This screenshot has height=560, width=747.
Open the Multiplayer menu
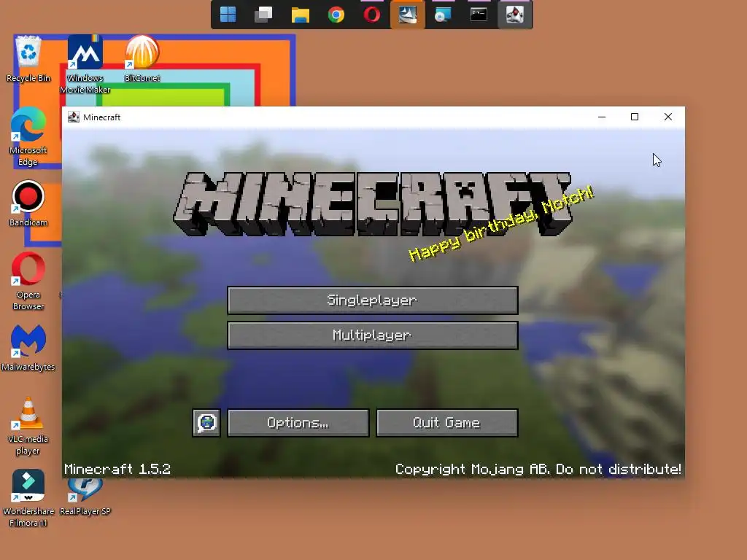click(373, 335)
